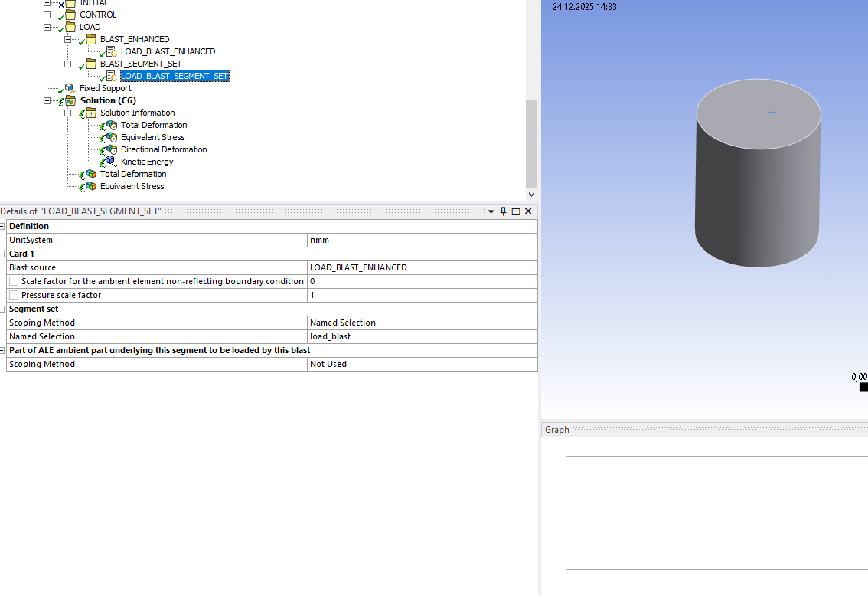Screen dimensions: 868x596
Task: Expand the CONTROL folder node
Action: tap(47, 15)
